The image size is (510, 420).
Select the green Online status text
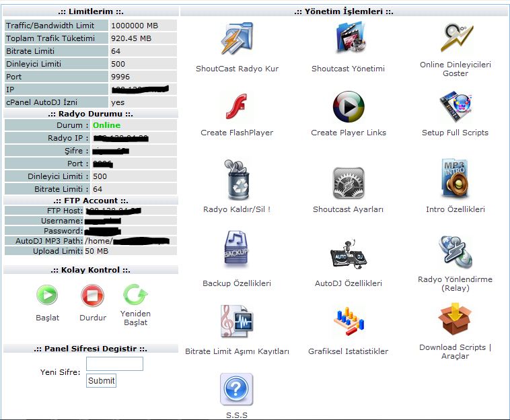(107, 125)
